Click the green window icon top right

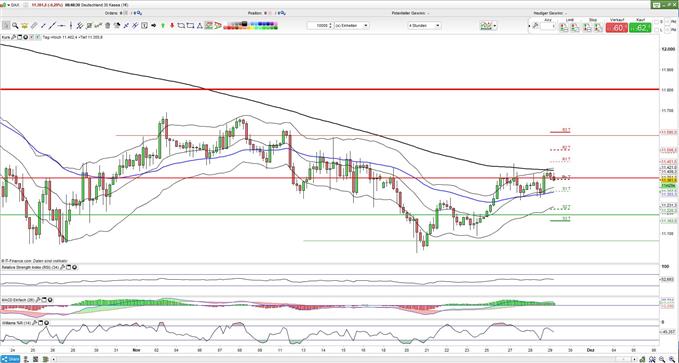coord(656,5)
